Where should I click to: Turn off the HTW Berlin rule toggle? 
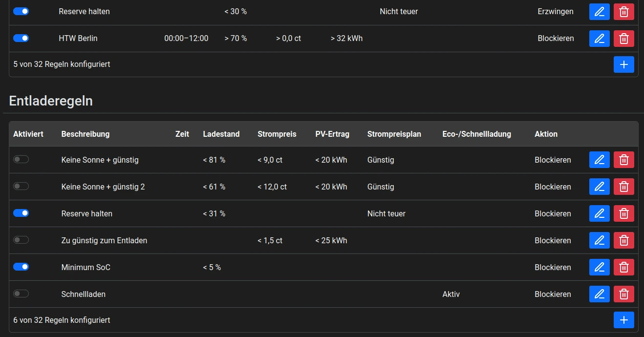click(x=21, y=38)
